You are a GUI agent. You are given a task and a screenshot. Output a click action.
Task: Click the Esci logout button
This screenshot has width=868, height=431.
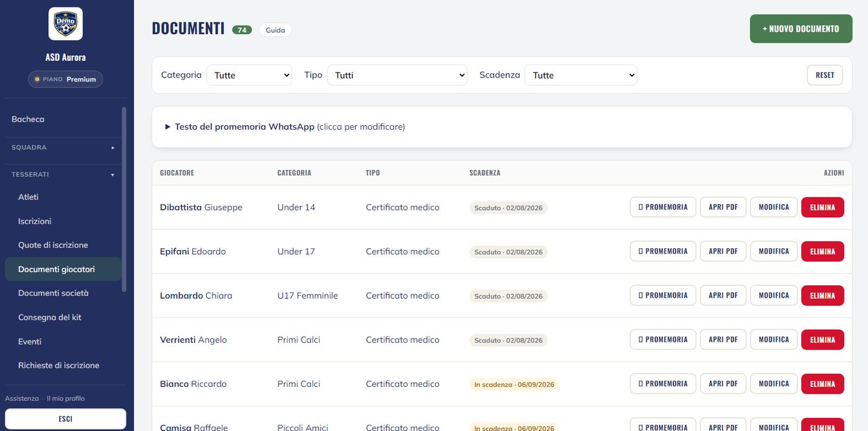tap(66, 419)
